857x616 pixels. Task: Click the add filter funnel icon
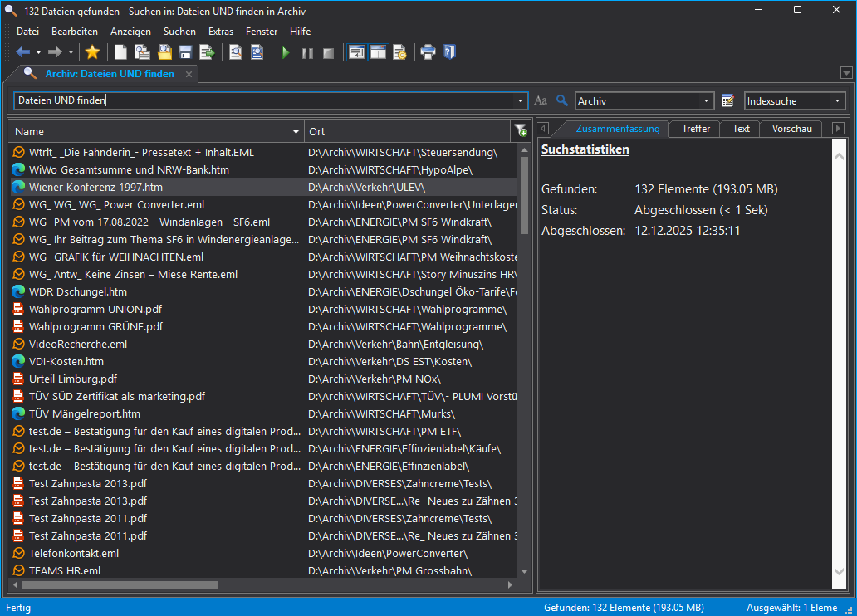pos(521,130)
